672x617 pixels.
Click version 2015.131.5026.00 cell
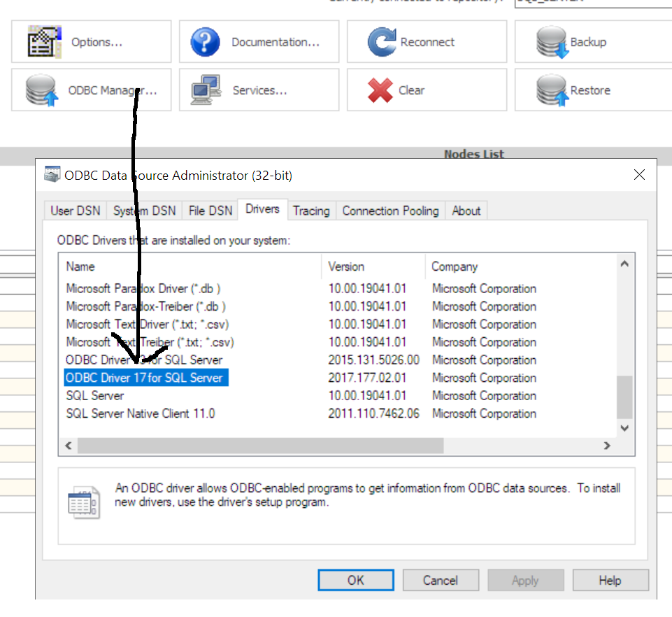tap(373, 360)
